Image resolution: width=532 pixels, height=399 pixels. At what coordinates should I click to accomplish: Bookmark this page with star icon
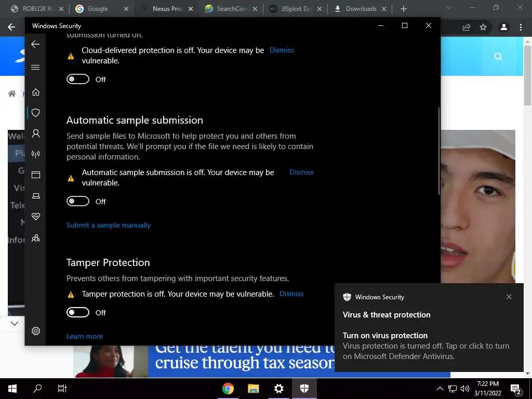(x=483, y=27)
